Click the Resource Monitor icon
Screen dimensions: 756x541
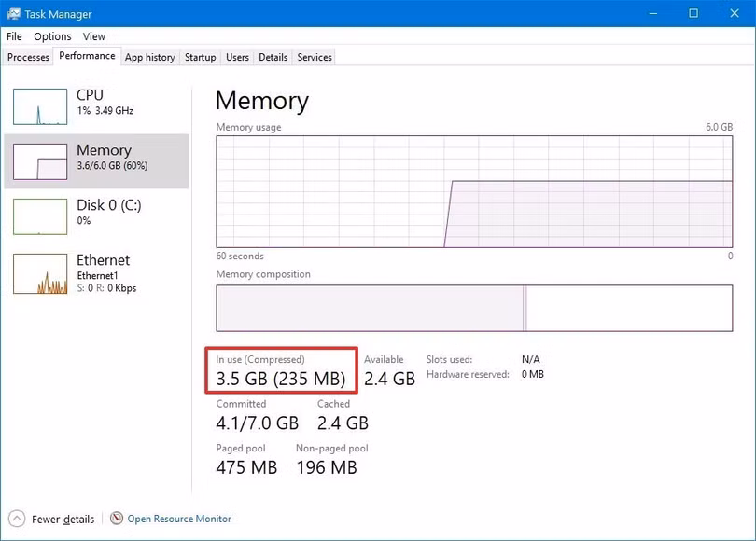(117, 519)
